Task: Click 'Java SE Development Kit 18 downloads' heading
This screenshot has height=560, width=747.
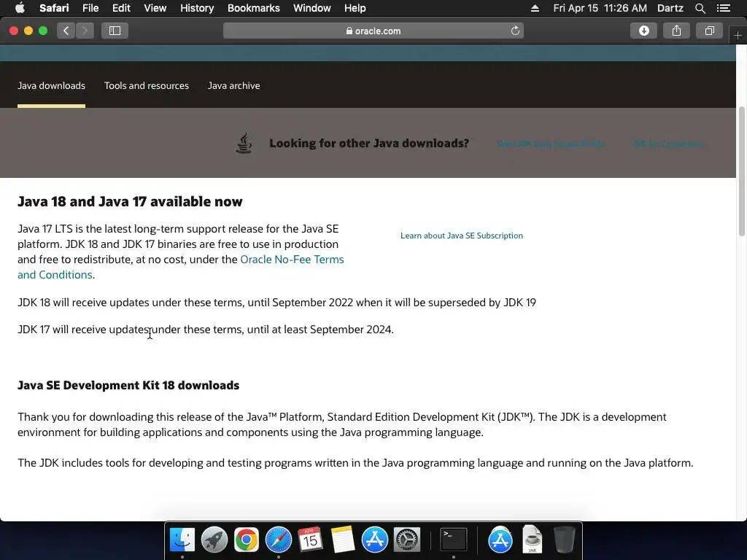Action: (x=128, y=385)
